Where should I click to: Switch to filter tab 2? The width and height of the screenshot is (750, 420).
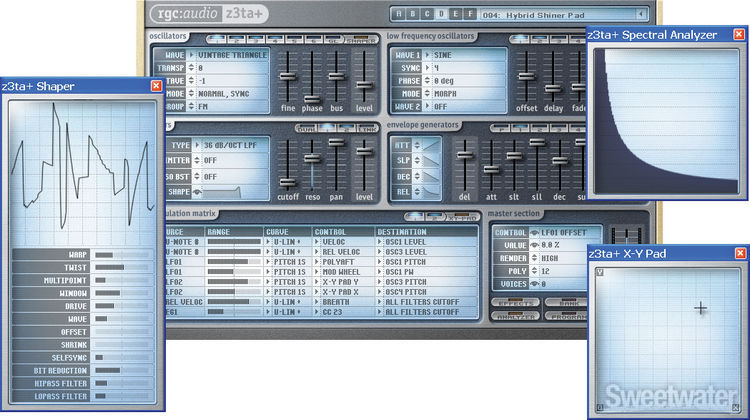(x=347, y=129)
